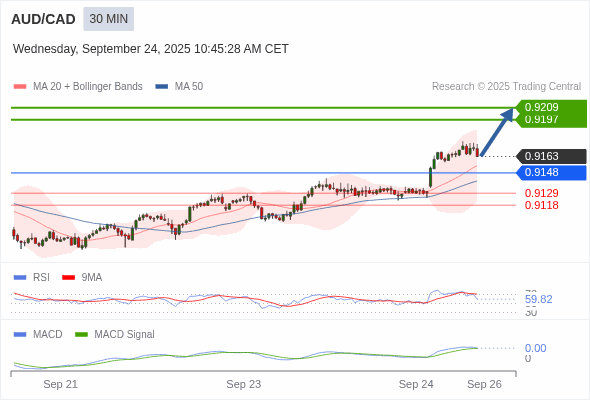The width and height of the screenshot is (590, 400).
Task: Click the blue upward forecast arrow
Action: pos(497,132)
